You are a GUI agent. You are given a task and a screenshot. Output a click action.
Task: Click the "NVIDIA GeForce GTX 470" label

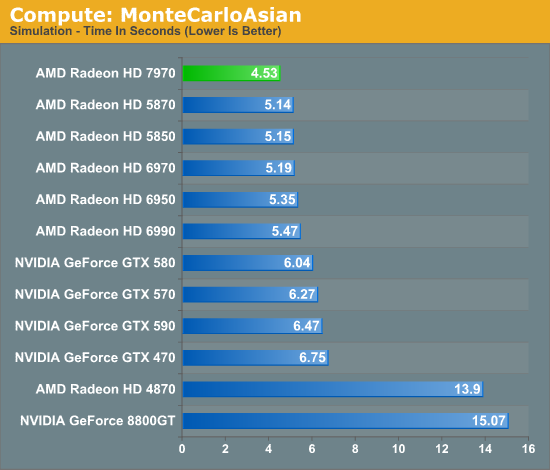95,357
